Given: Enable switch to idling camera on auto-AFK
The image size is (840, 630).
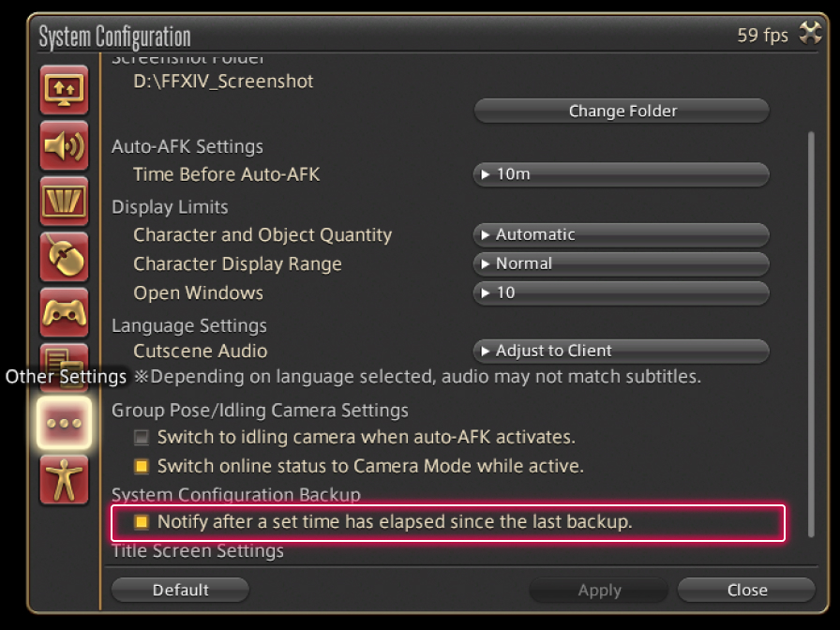Looking at the screenshot, I should tap(142, 437).
